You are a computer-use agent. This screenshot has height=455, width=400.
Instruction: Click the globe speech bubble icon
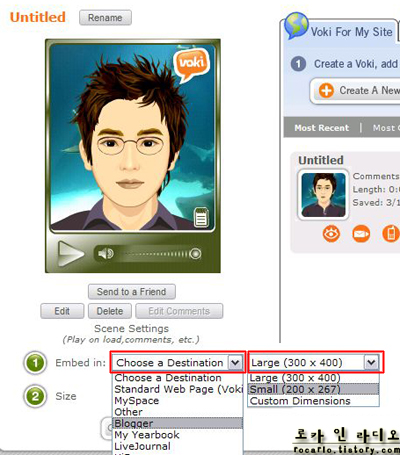coord(296,25)
